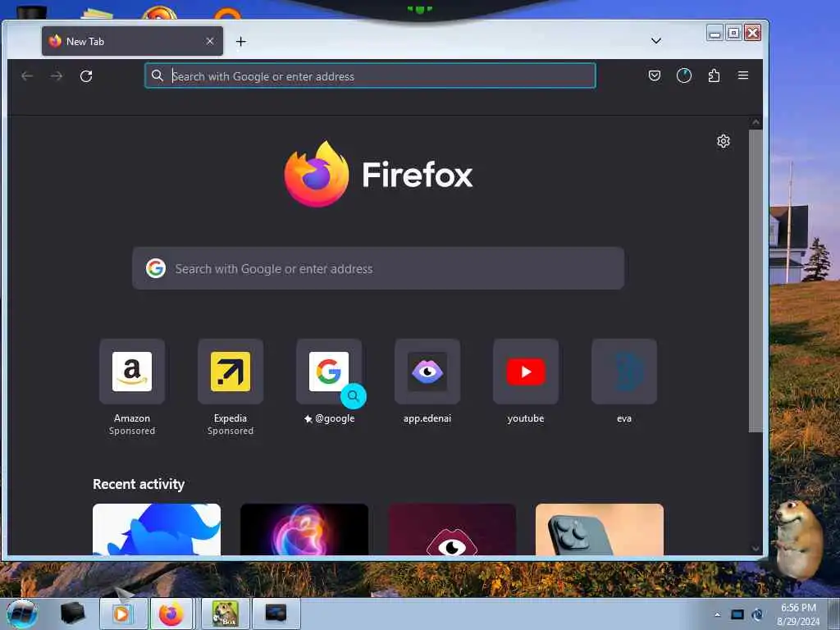Click the tray icon left of clock
The width and height of the screenshot is (840, 630).
coord(757,614)
